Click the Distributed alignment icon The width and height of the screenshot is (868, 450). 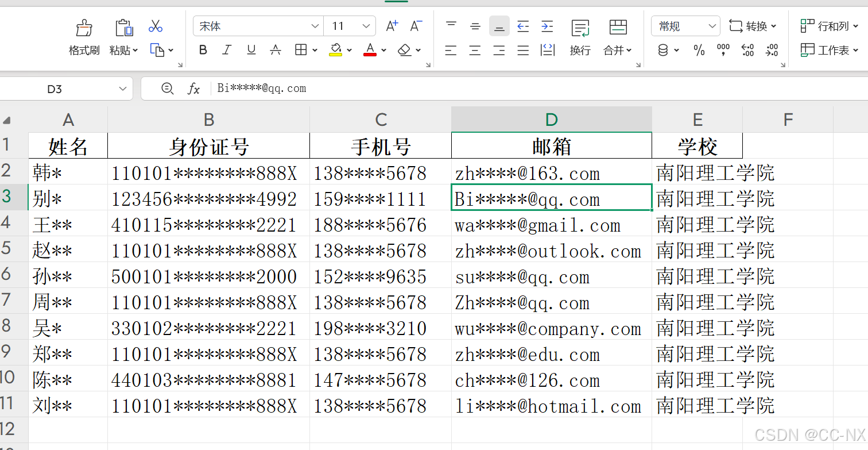coord(548,51)
